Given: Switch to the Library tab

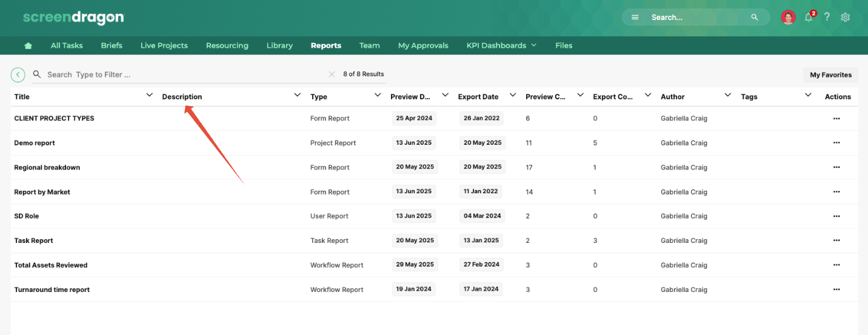Looking at the screenshot, I should pos(279,45).
